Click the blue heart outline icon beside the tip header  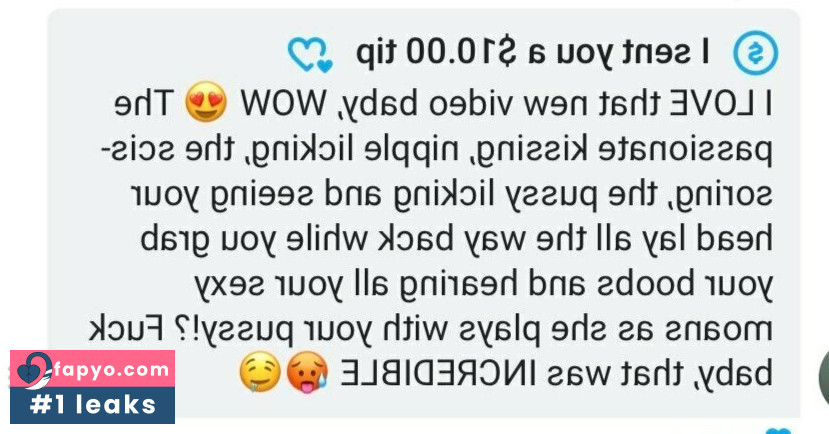click(x=310, y=54)
